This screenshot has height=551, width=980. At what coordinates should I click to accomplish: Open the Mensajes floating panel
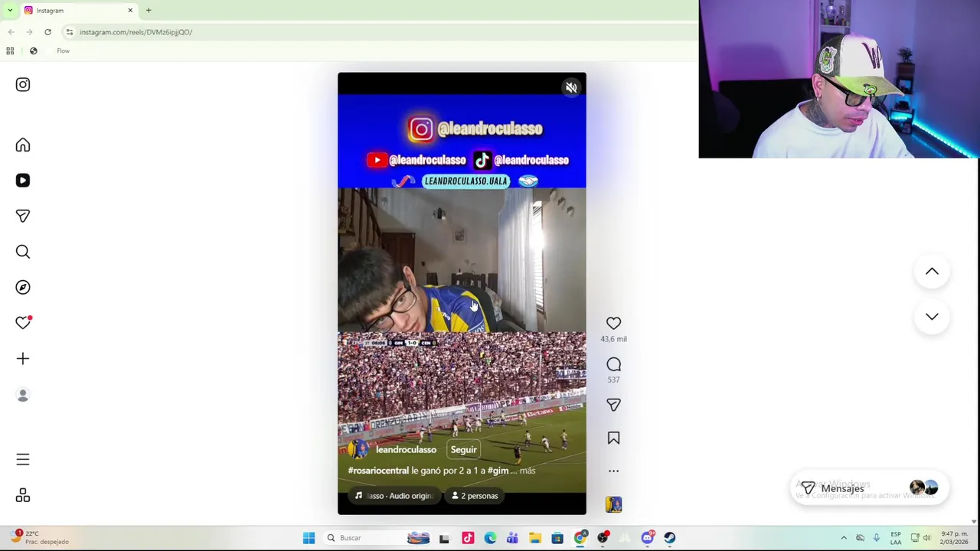coord(869,488)
